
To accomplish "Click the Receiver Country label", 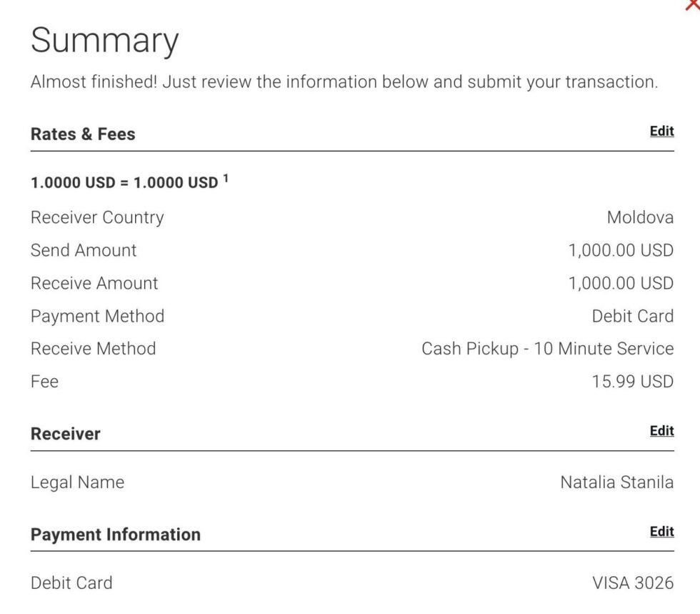I will click(x=97, y=217).
